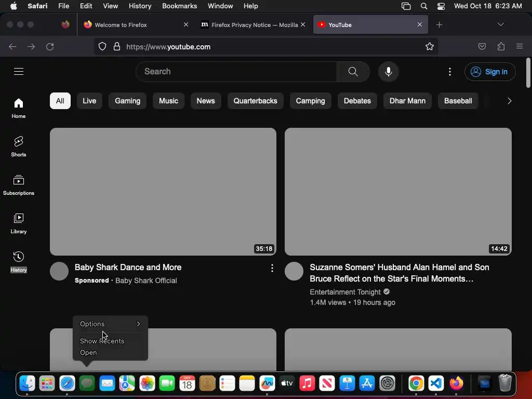
Task: Close the YouTube tab
Action: tap(420, 24)
